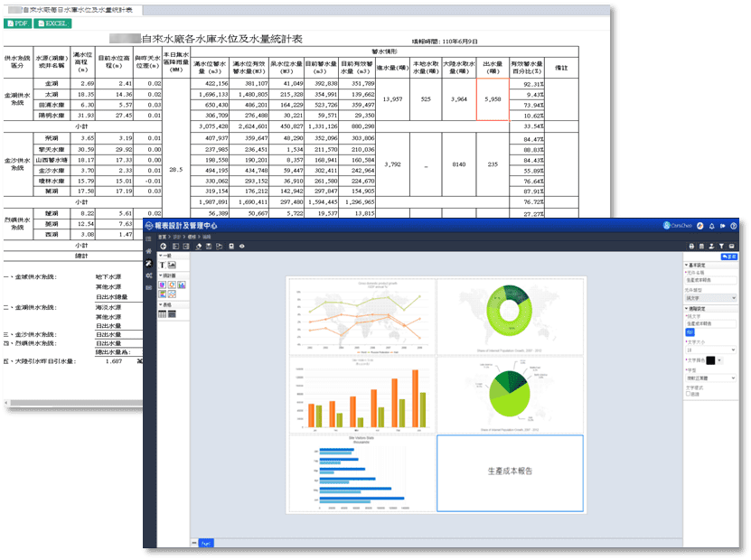Click the back arrow toolbar icon
This screenshot has height=560, width=751.
[x=163, y=246]
